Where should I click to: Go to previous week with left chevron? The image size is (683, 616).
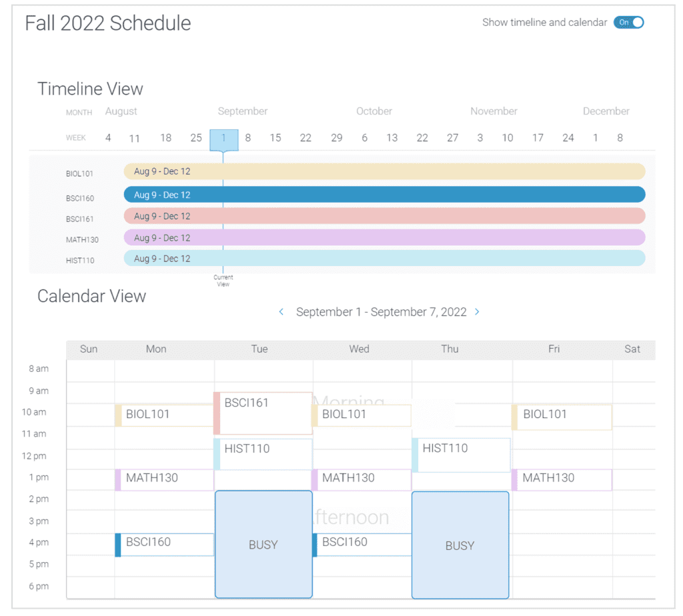point(281,312)
